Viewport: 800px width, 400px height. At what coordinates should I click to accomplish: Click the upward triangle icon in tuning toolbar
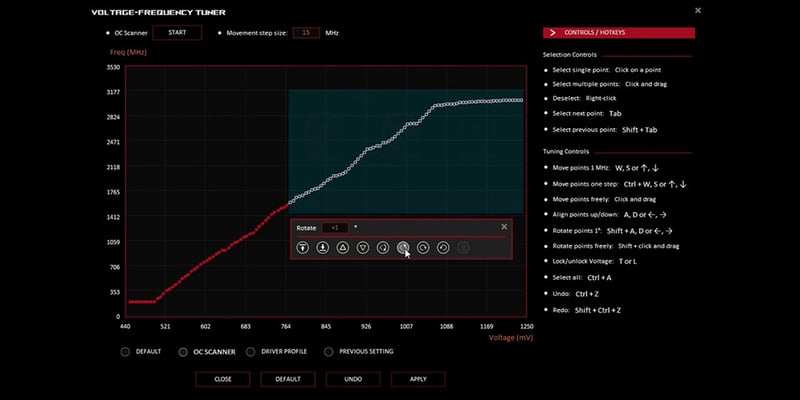[x=343, y=247]
